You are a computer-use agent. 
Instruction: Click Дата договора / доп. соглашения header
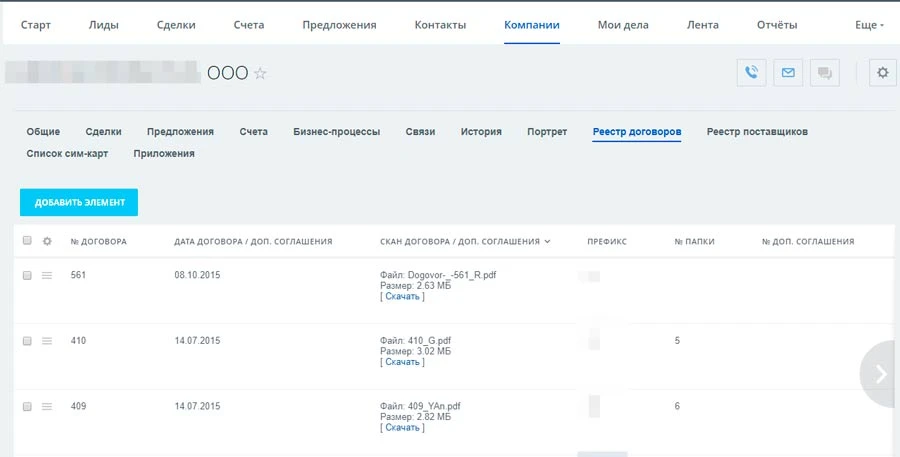pos(253,242)
